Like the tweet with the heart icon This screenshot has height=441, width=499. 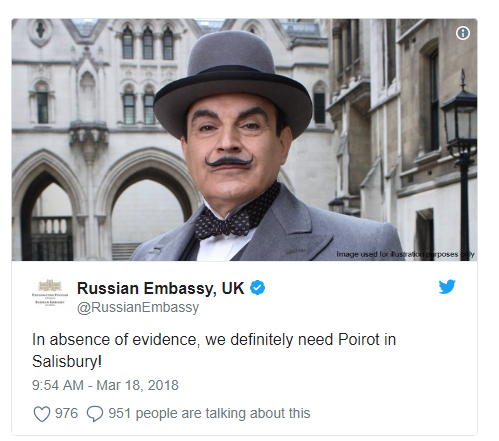(x=42, y=414)
